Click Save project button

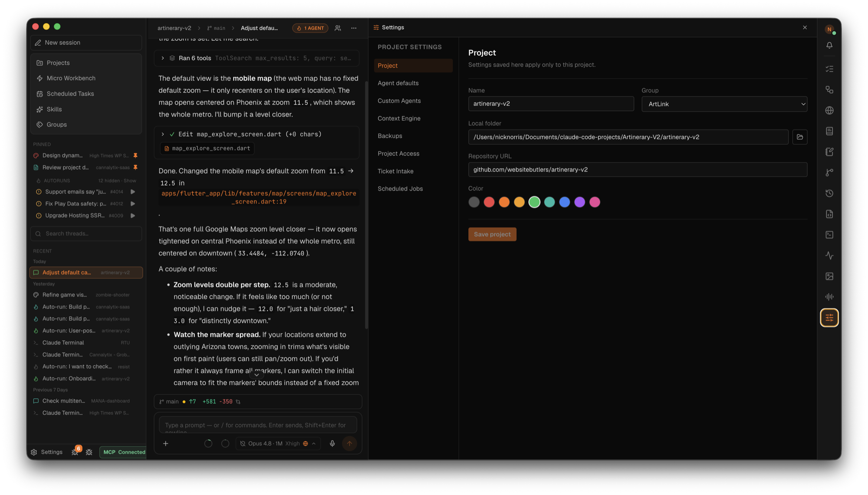[492, 234]
